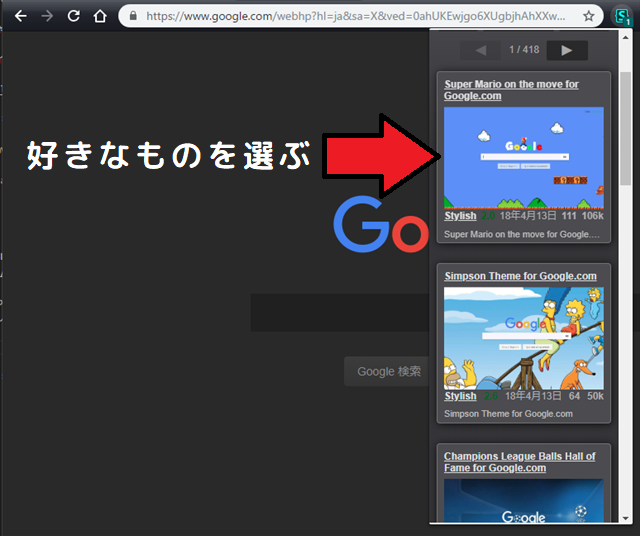640x536 pixels.
Task: Go to the previous page of styles
Action: 480,50
